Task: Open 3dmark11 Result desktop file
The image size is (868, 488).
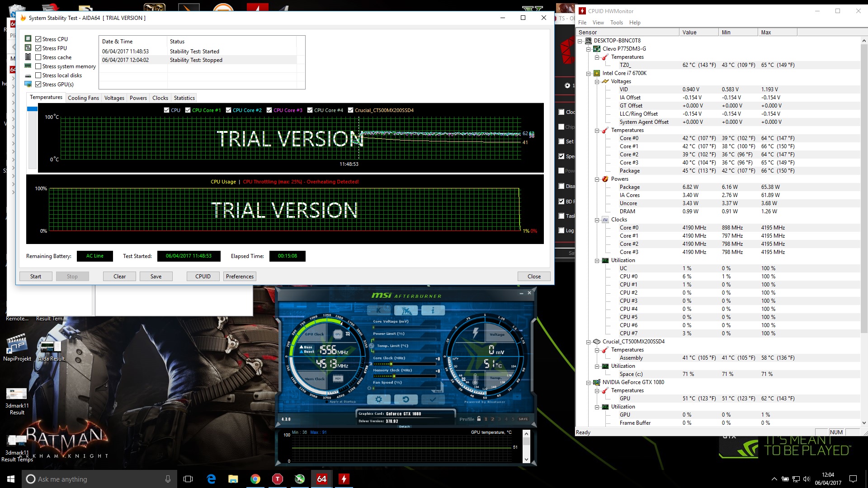Action: click(x=17, y=401)
